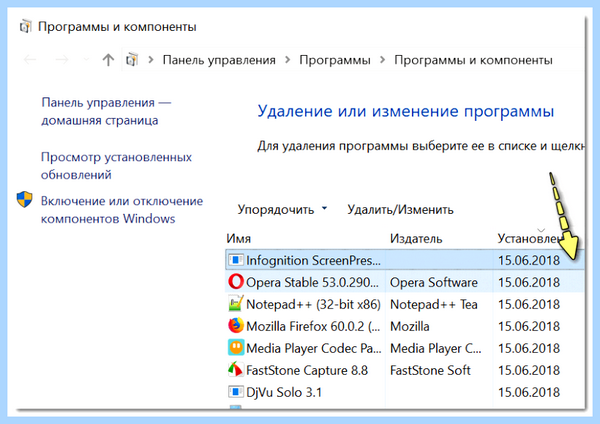Open the Упорядочить dropdown menu
The image size is (600, 424).
click(x=282, y=209)
